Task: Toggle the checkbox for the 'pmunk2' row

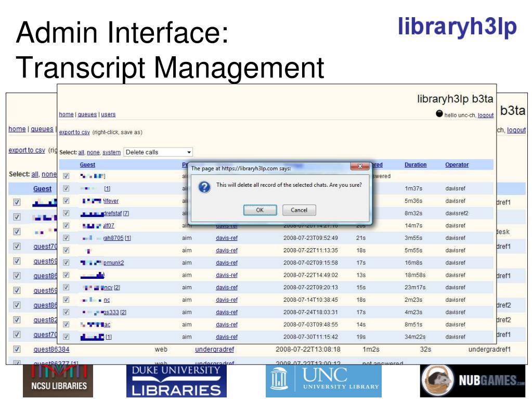Action: tap(66, 263)
